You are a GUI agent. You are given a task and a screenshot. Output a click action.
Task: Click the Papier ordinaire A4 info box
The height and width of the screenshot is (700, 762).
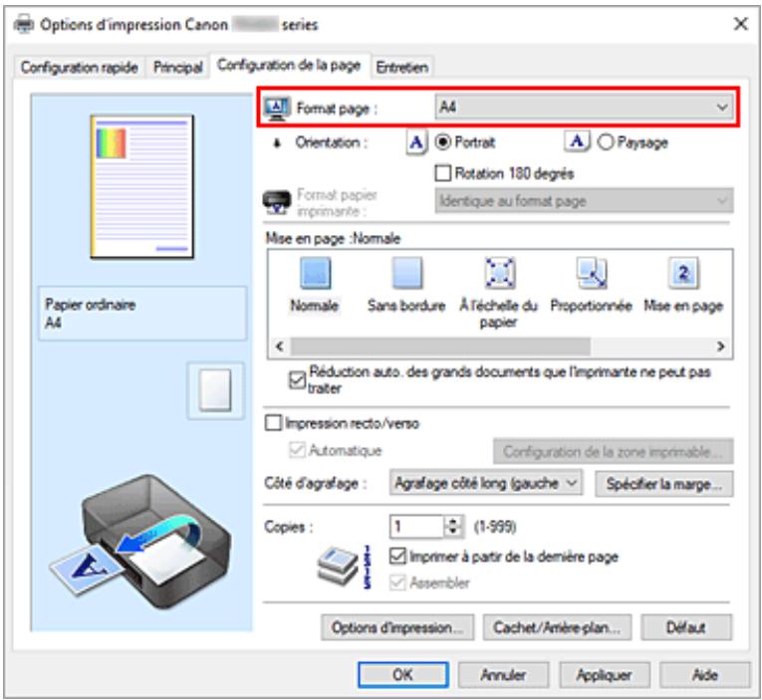coord(142,314)
